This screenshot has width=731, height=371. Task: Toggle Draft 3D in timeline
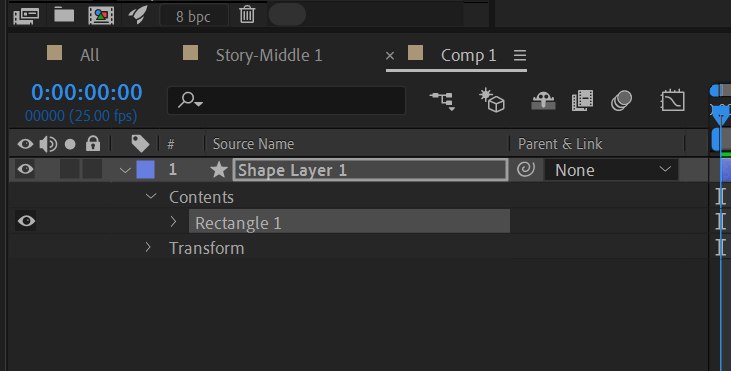pyautogui.click(x=492, y=100)
